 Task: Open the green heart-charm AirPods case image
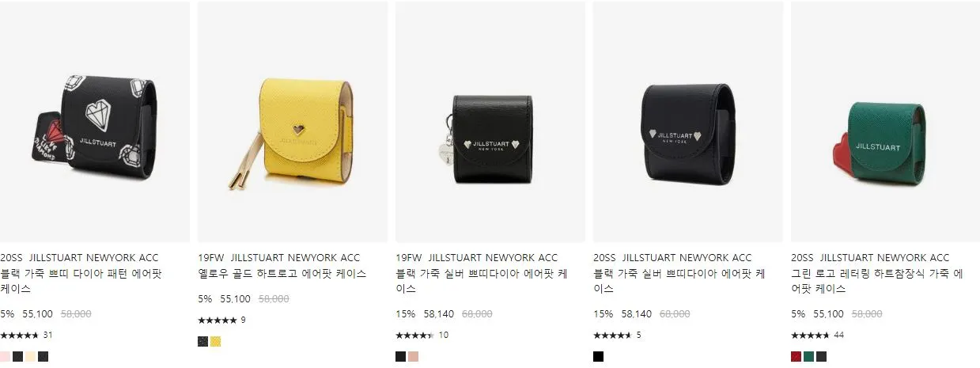[885, 122]
